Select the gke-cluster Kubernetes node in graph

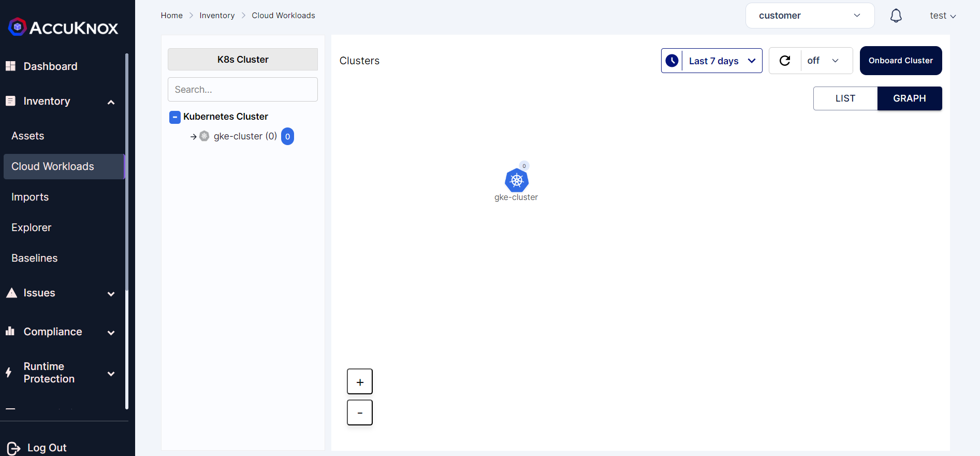tap(517, 180)
